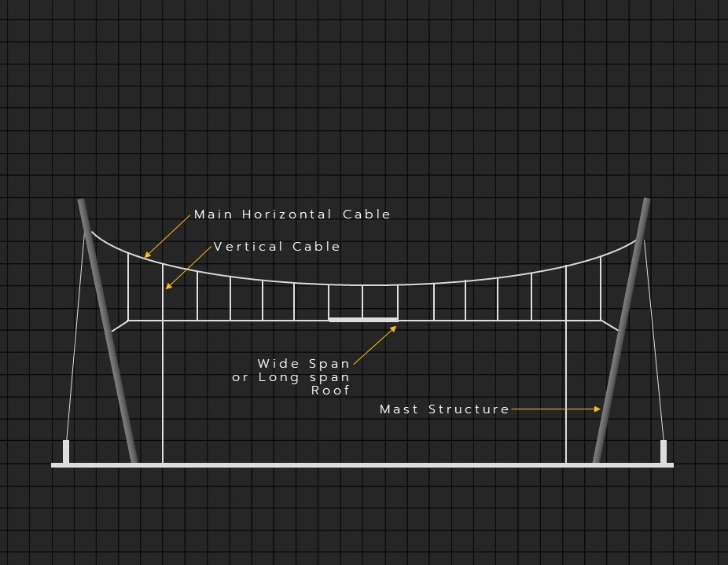
Task: Click the 'Roof' label text
Action: (330, 391)
